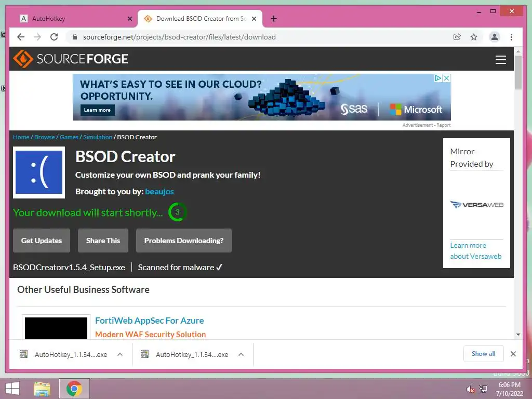Click Learn more on the SAS banner ad
Image resolution: width=532 pixels, height=399 pixels.
click(x=97, y=110)
